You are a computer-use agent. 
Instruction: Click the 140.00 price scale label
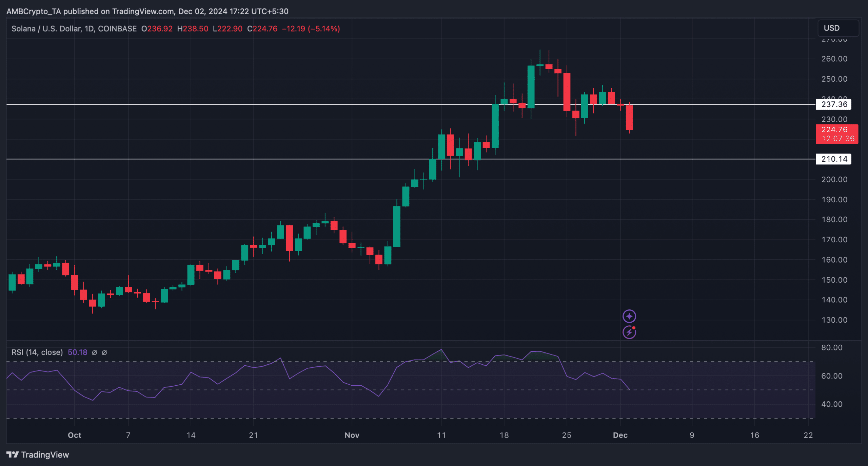point(834,300)
